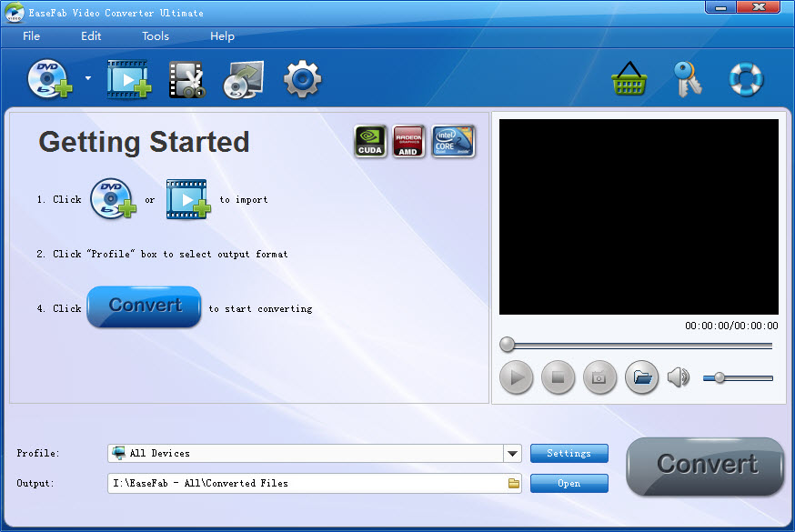
Task: Click the NVIDIA CUDA badge
Action: [370, 141]
